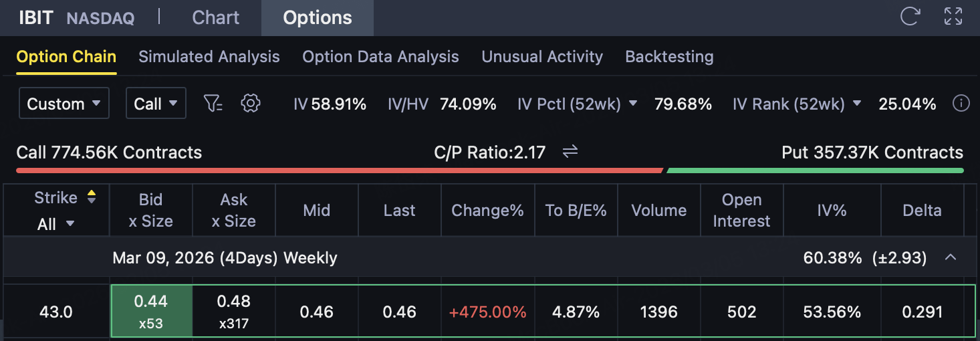Image resolution: width=980 pixels, height=341 pixels.
Task: Swap the call/put ratio arrows icon
Action: pyautogui.click(x=570, y=152)
